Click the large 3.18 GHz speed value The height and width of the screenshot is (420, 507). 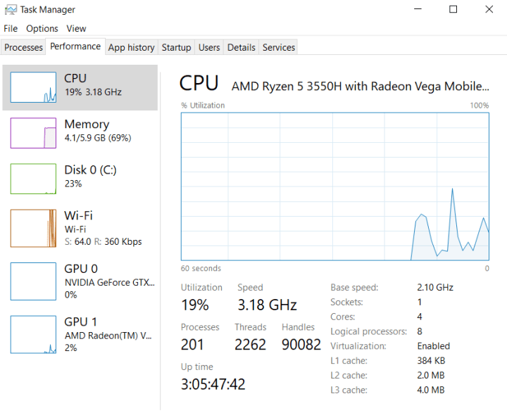pos(268,305)
